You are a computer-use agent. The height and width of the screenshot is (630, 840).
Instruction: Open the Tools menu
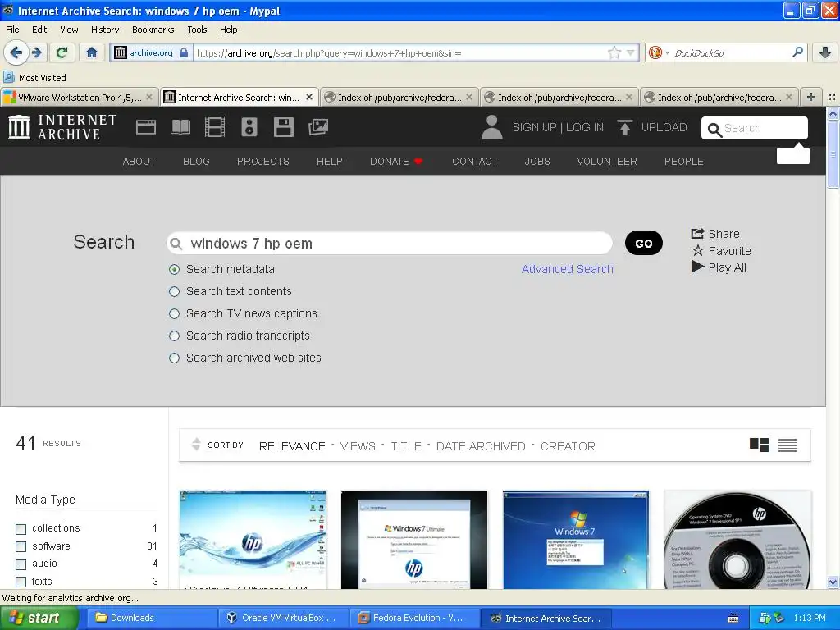coord(197,30)
